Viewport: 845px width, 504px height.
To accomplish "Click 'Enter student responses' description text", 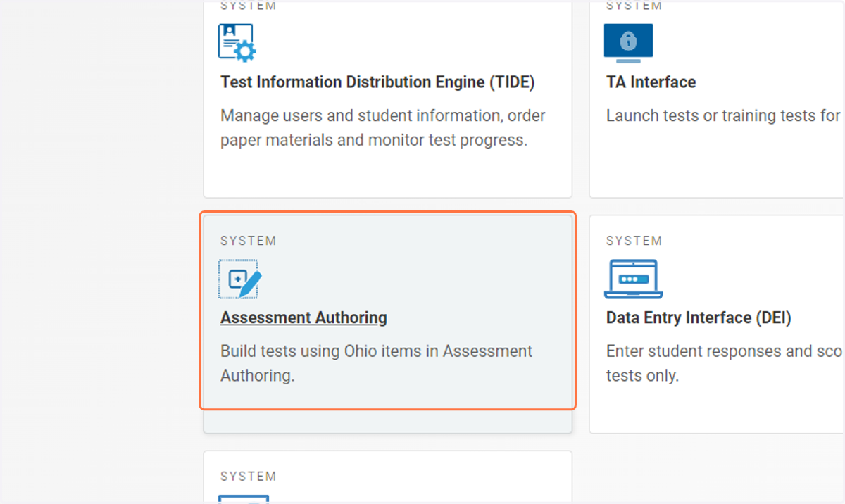I will [725, 363].
